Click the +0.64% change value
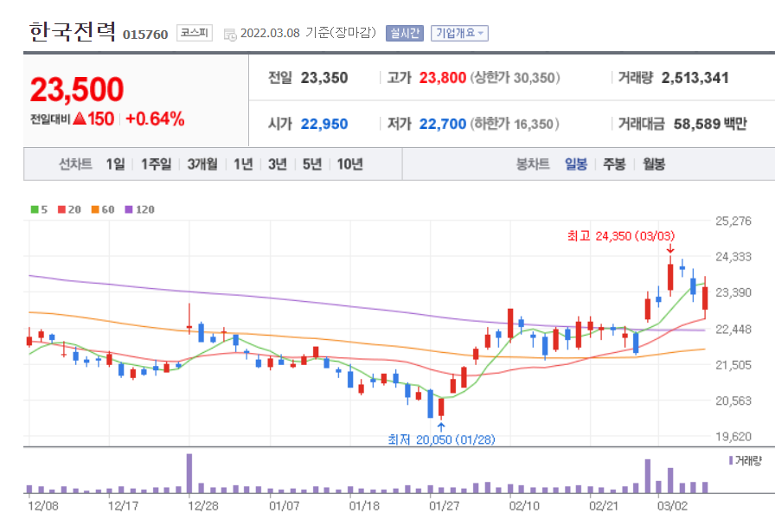The image size is (775, 532). pyautogui.click(x=155, y=119)
